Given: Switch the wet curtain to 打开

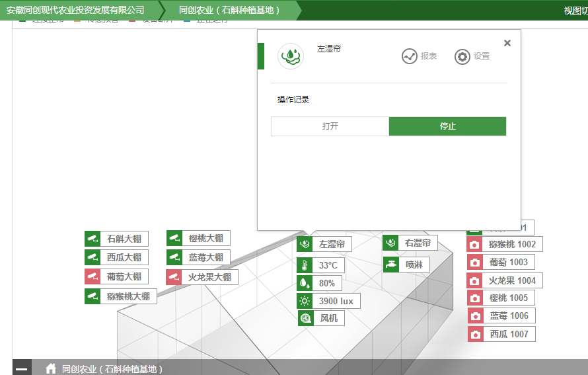Looking at the screenshot, I should (330, 126).
